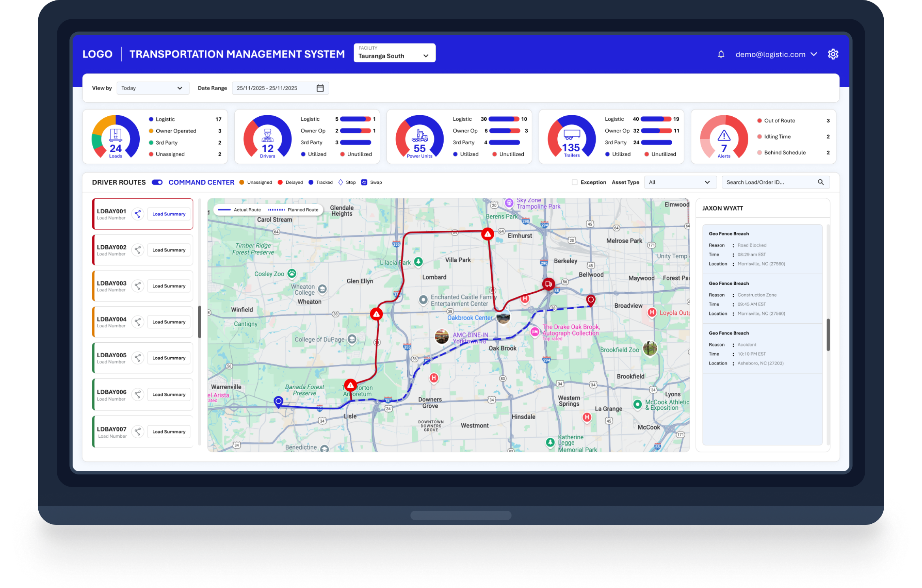Screen dimensions: 922x588
Task: Click the load list vertical scrollbar
Action: point(200,321)
